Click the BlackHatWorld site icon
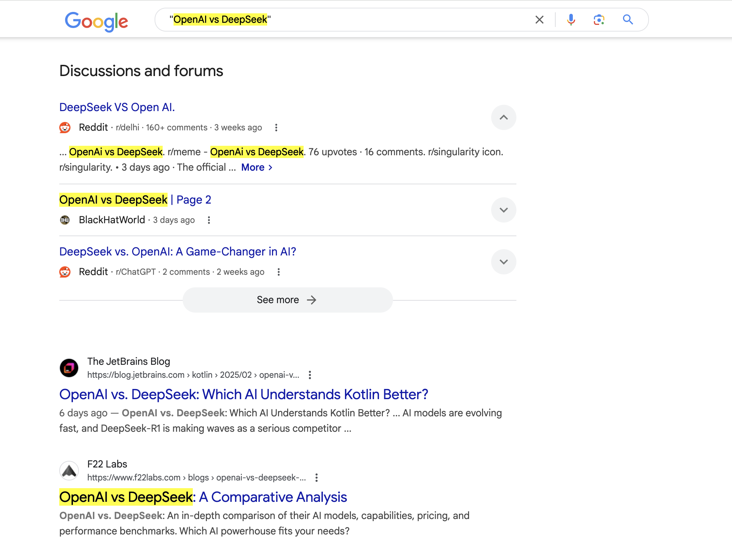Image resolution: width=732 pixels, height=560 pixels. pyautogui.click(x=65, y=220)
